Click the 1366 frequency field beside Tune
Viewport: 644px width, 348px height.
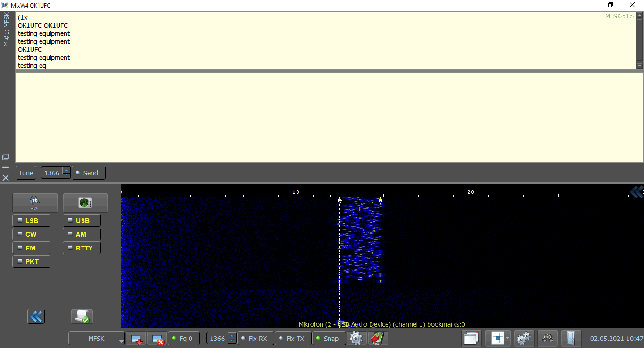coord(52,173)
